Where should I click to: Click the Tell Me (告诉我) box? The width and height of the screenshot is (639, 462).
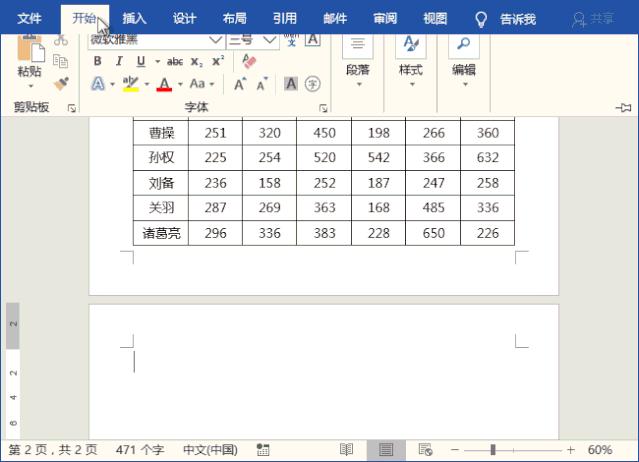point(518,19)
